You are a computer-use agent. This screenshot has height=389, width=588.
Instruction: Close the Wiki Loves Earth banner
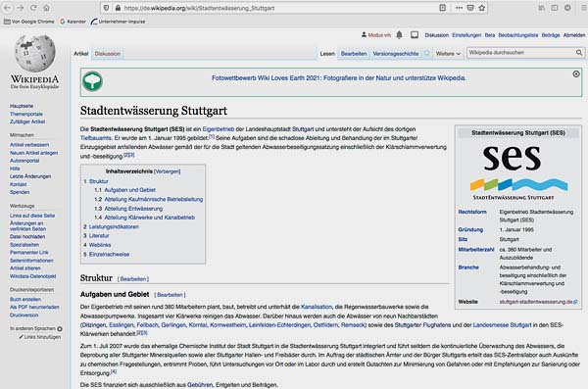tap(576, 74)
